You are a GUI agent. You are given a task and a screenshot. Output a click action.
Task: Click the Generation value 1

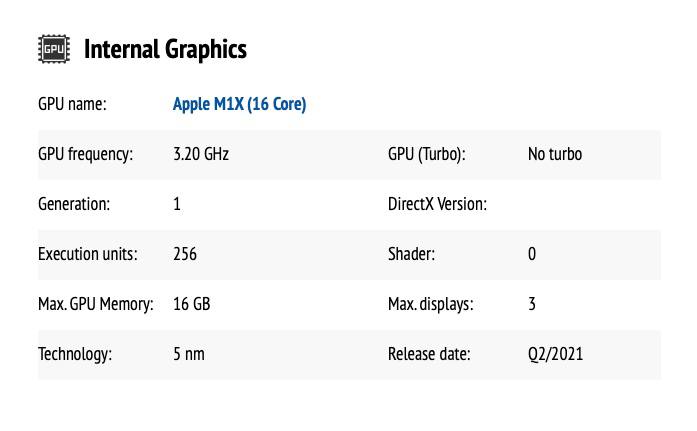(177, 204)
